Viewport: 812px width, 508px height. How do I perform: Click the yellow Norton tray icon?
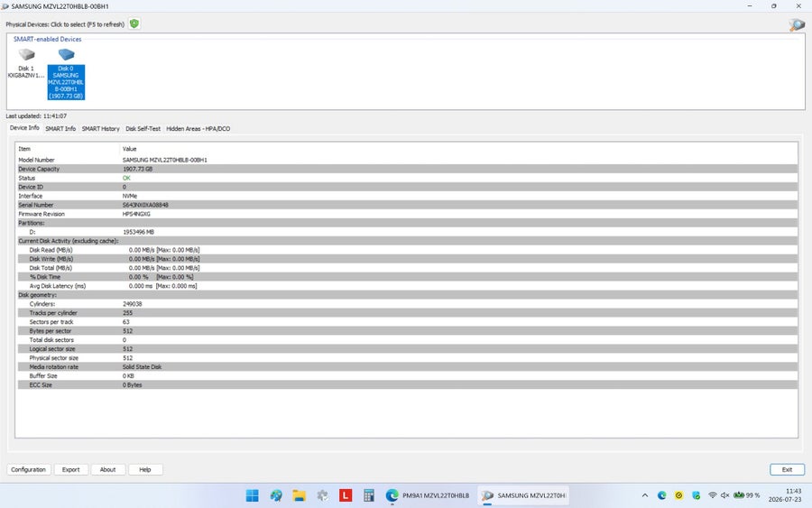pos(678,495)
